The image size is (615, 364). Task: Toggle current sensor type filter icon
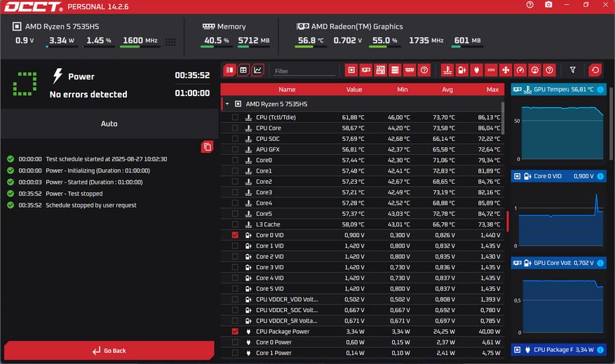click(491, 70)
